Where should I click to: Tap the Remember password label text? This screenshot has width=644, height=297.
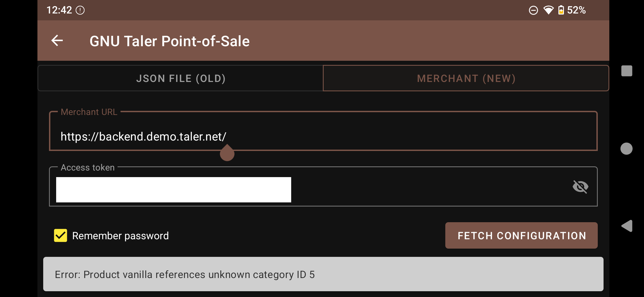pos(120,236)
